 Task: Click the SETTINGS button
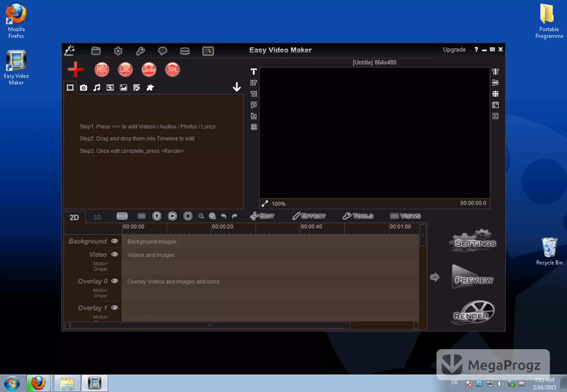pos(473,240)
